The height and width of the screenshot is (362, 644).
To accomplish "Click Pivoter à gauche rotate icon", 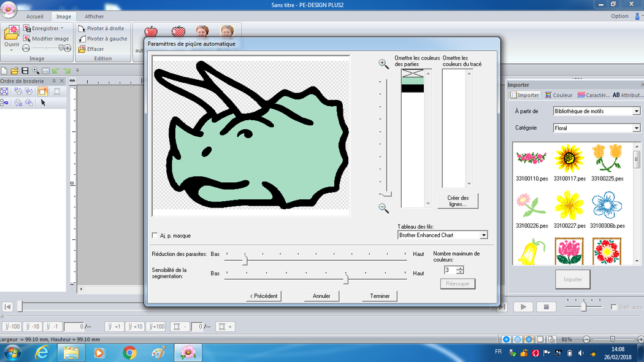I will [82, 39].
